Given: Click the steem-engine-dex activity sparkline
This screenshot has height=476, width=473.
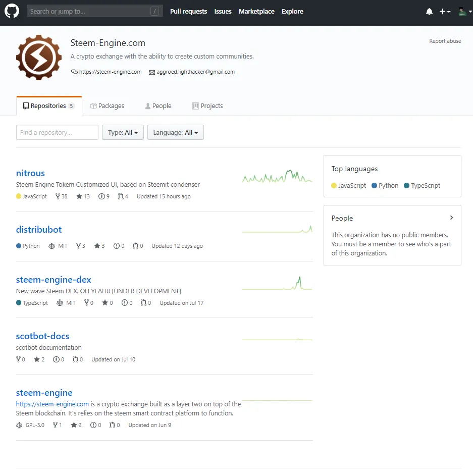Looking at the screenshot, I should pyautogui.click(x=277, y=283).
